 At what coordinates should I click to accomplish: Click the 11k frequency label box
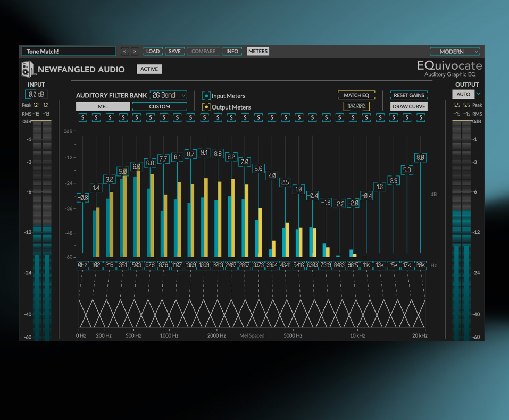366,265
